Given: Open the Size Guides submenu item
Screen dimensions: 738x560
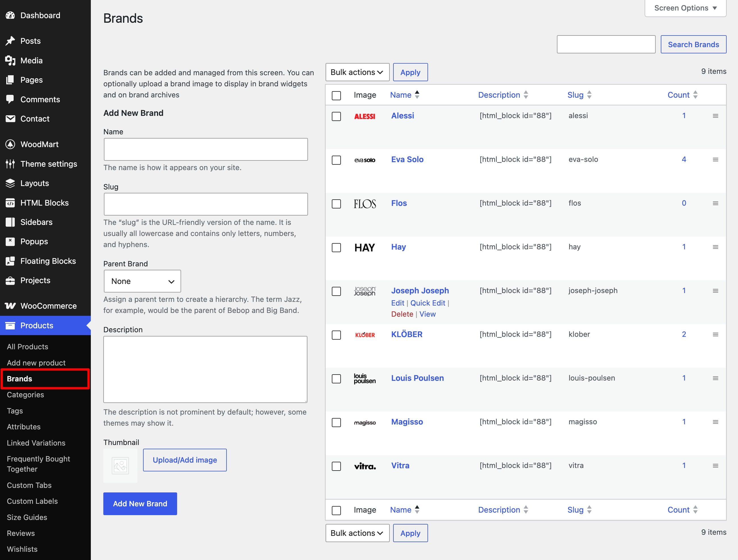Looking at the screenshot, I should coord(27,517).
